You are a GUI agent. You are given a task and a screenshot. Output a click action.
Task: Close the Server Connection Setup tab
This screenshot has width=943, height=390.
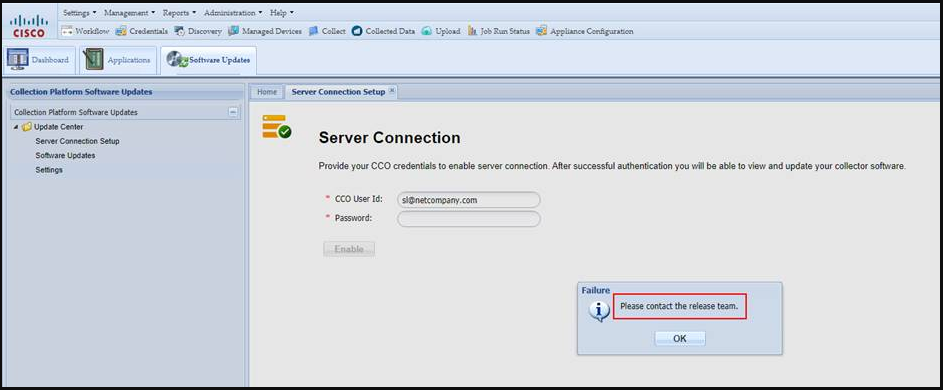pyautogui.click(x=391, y=91)
